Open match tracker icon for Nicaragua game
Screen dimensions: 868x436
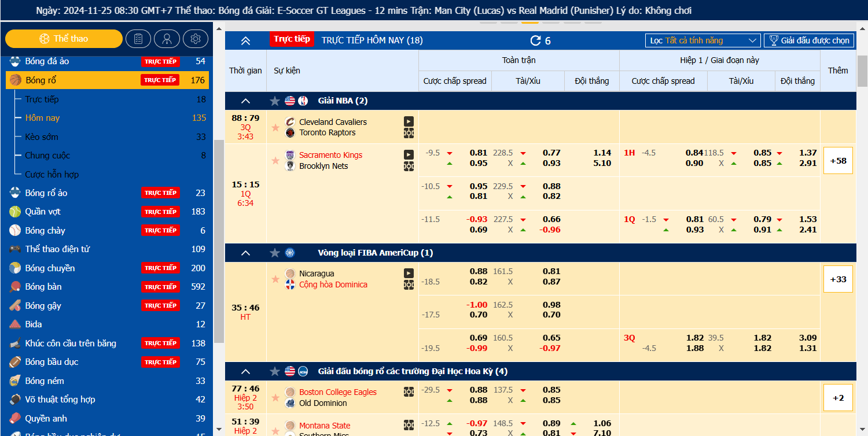(409, 285)
